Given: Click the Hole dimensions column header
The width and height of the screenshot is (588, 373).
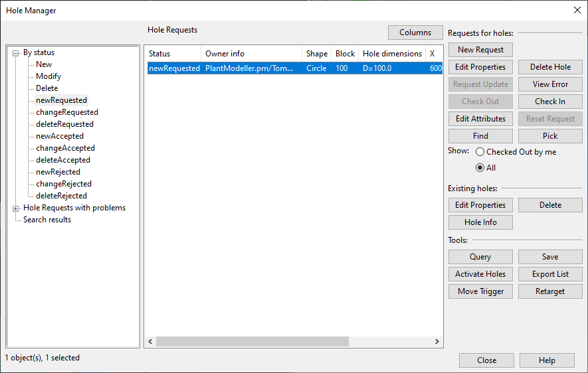Looking at the screenshot, I should click(391, 54).
